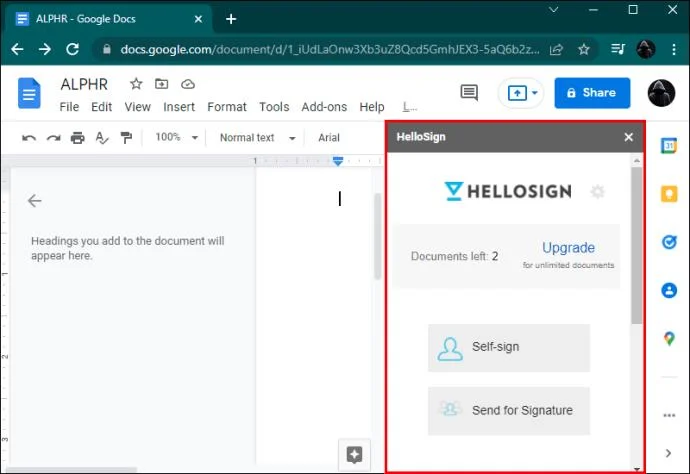Open the Format menu
690x474 pixels.
click(x=227, y=107)
